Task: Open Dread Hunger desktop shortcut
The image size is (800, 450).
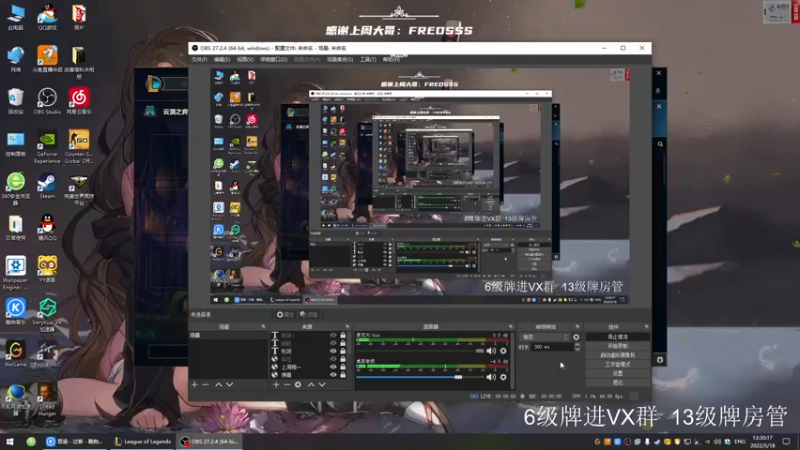Action: click(47, 400)
